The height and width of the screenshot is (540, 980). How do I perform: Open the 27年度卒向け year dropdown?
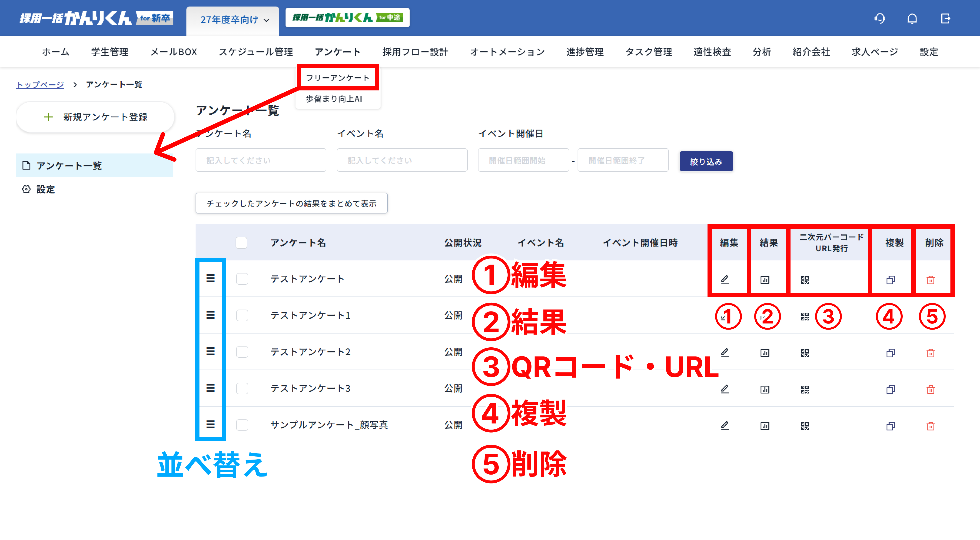pos(234,20)
